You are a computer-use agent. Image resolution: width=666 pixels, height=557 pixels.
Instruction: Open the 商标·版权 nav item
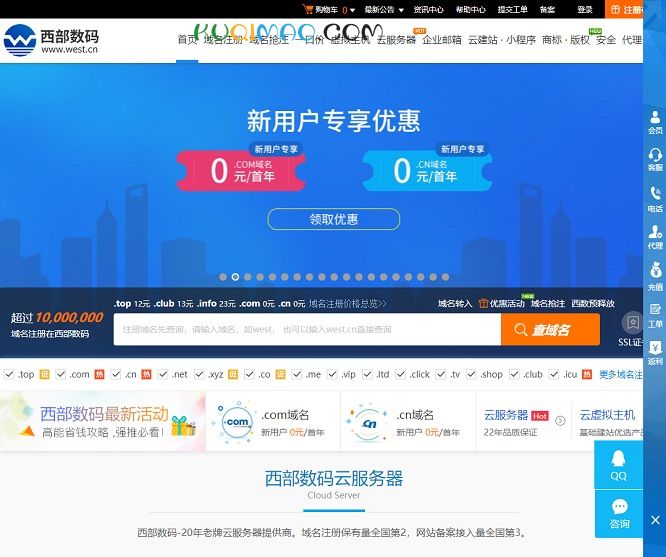tap(566, 40)
